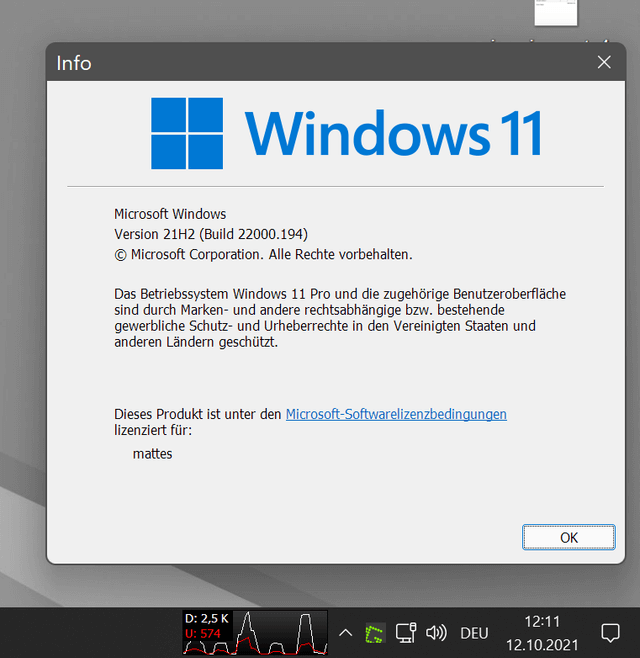Screen dimensions: 640x658
Task: Open the green tray application icon
Action: point(374,633)
